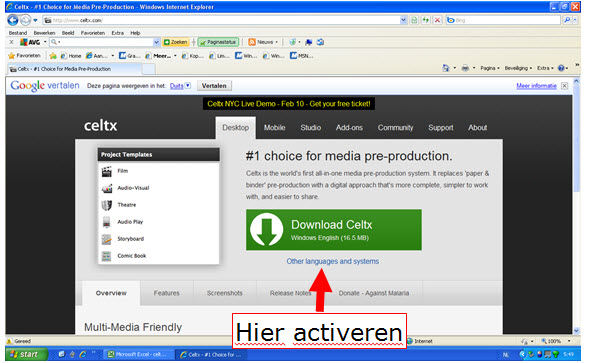Switch to the Mobile nav tab
590x363 pixels.
pyautogui.click(x=274, y=128)
